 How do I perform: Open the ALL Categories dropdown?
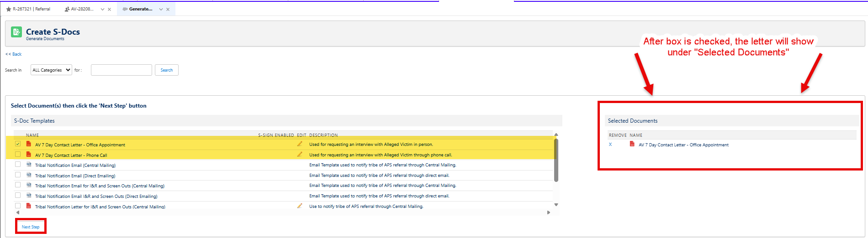point(51,70)
